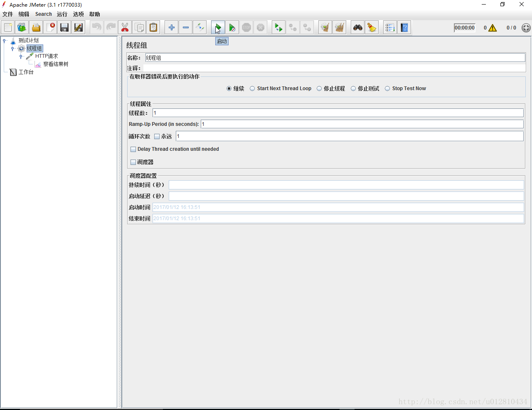Collapse the 测试计划 tree node
The width and height of the screenshot is (532, 410).
coord(5,40)
